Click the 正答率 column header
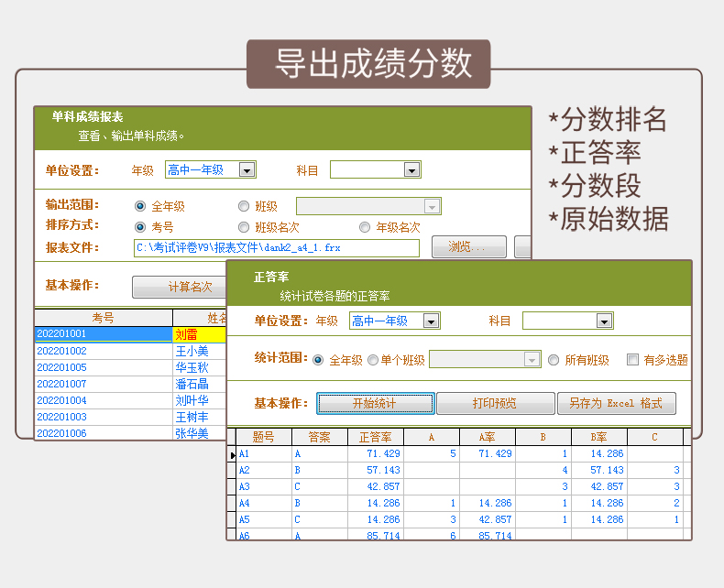724x588 pixels. click(375, 437)
